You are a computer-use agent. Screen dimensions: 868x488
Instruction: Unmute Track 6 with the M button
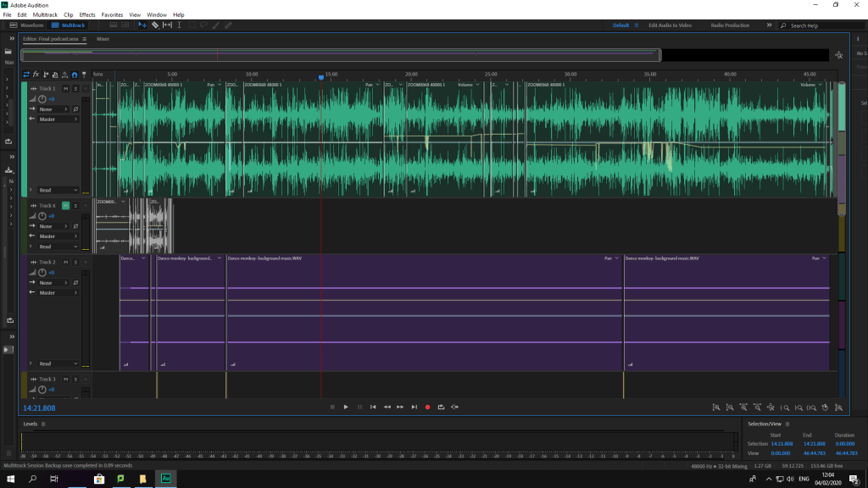[x=66, y=206]
